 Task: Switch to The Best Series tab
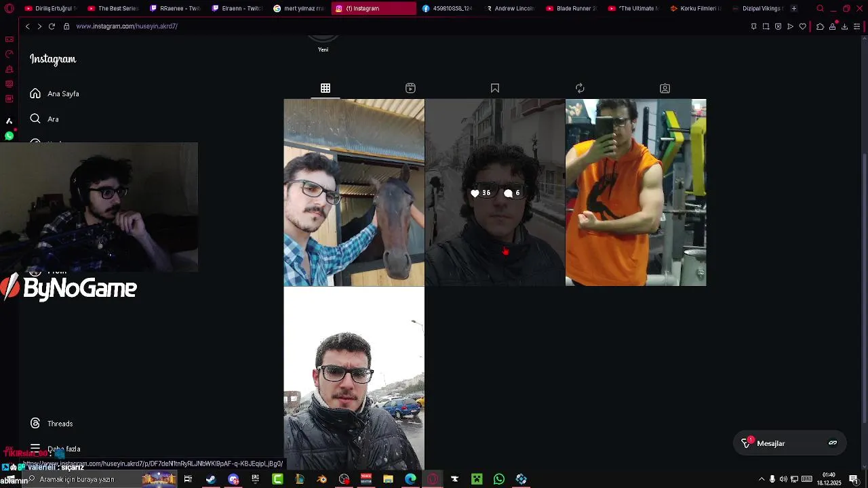[113, 8]
